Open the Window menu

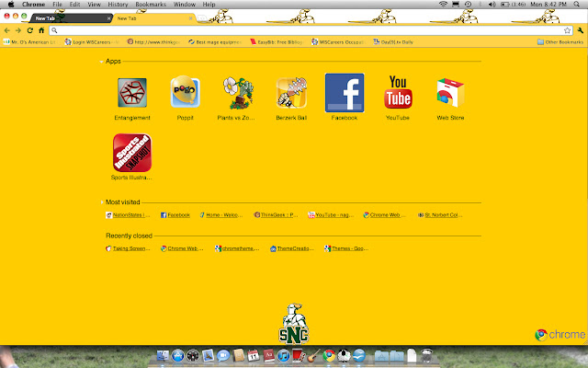pos(184,4)
